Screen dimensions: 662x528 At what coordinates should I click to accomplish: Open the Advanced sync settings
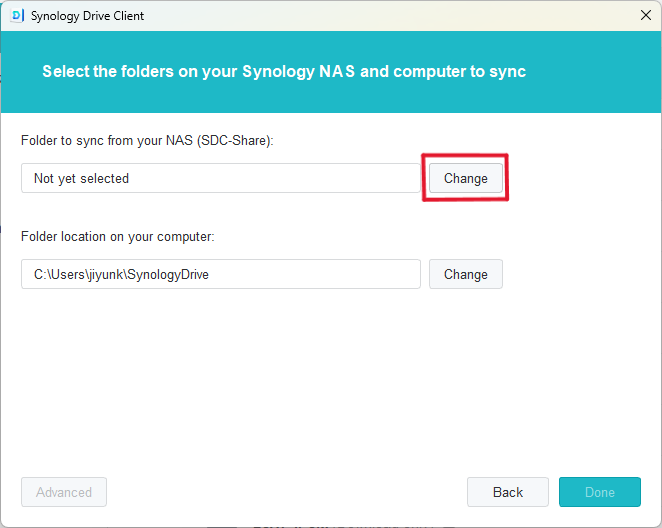click(64, 492)
